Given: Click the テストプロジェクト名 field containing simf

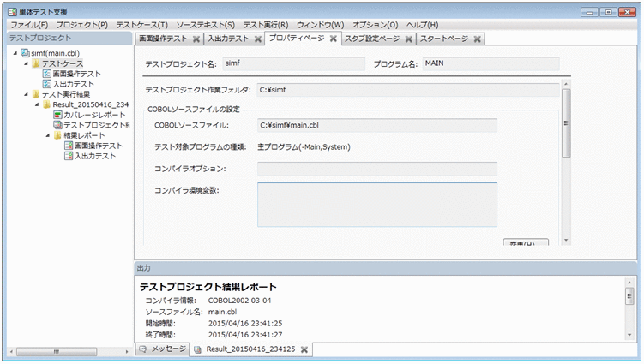Looking at the screenshot, I should click(x=293, y=63).
